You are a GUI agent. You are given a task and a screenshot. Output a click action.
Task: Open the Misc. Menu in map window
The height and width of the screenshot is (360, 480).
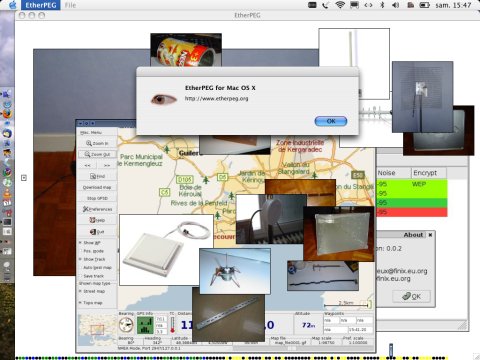(91, 133)
